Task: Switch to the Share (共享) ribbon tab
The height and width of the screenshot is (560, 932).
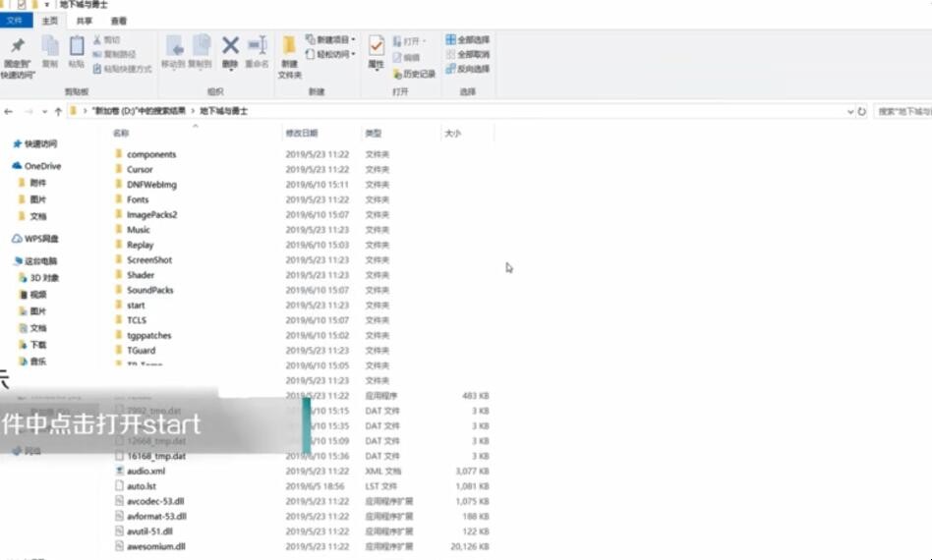Action: (86, 21)
